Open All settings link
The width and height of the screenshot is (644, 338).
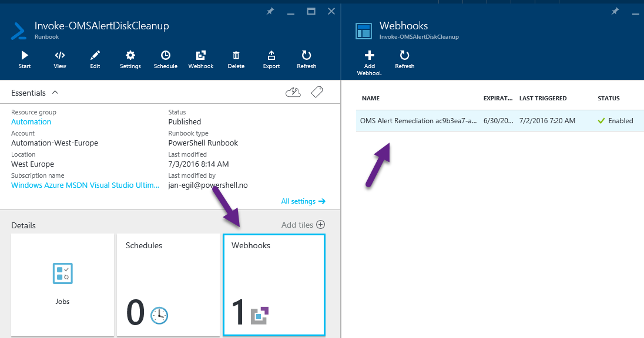tap(303, 201)
